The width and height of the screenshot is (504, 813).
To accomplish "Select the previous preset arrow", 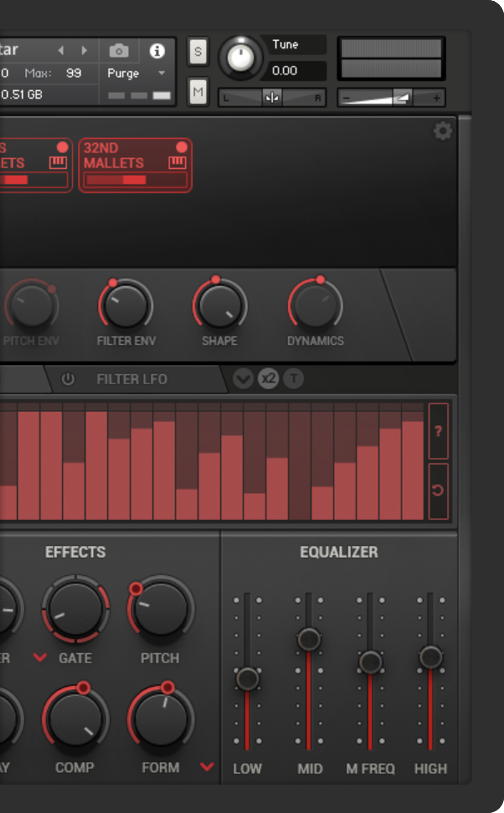I will [61, 51].
